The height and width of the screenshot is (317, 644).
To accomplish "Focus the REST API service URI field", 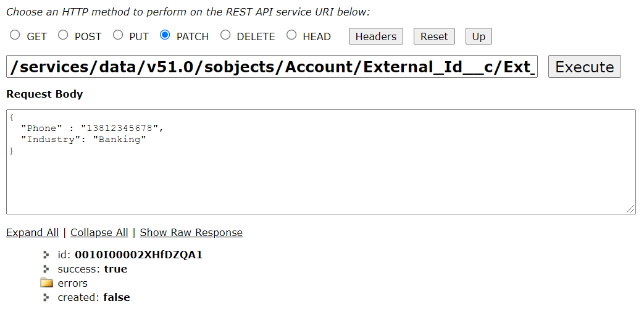I will coord(272,67).
